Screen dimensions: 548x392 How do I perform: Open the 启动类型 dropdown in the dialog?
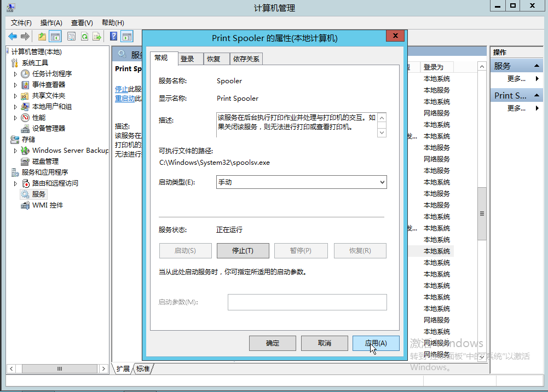382,182
